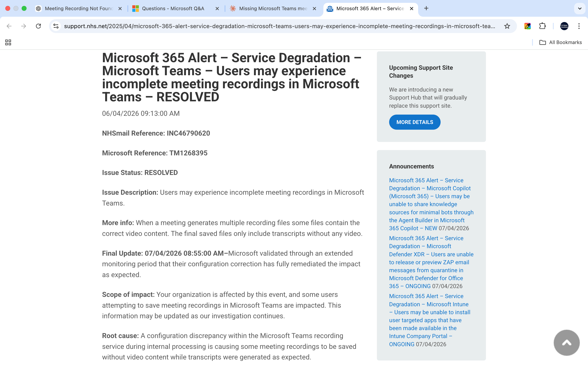Reload the current page
588x367 pixels.
[x=38, y=26]
